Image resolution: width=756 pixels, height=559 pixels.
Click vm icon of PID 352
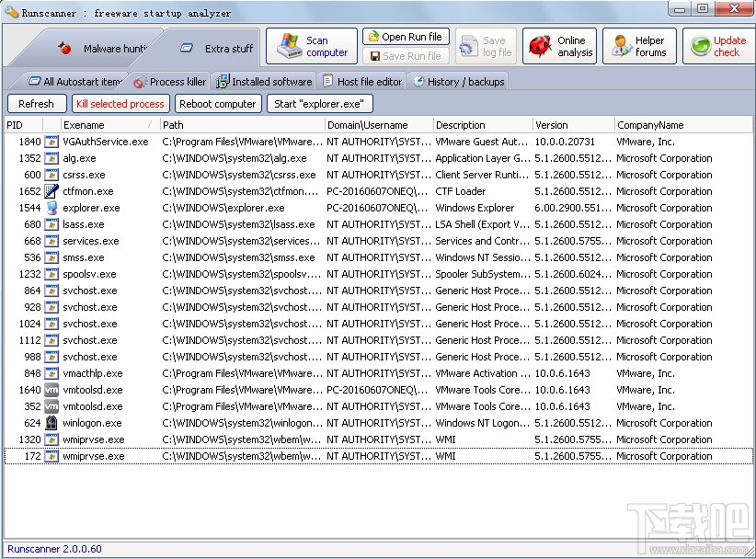coord(52,406)
